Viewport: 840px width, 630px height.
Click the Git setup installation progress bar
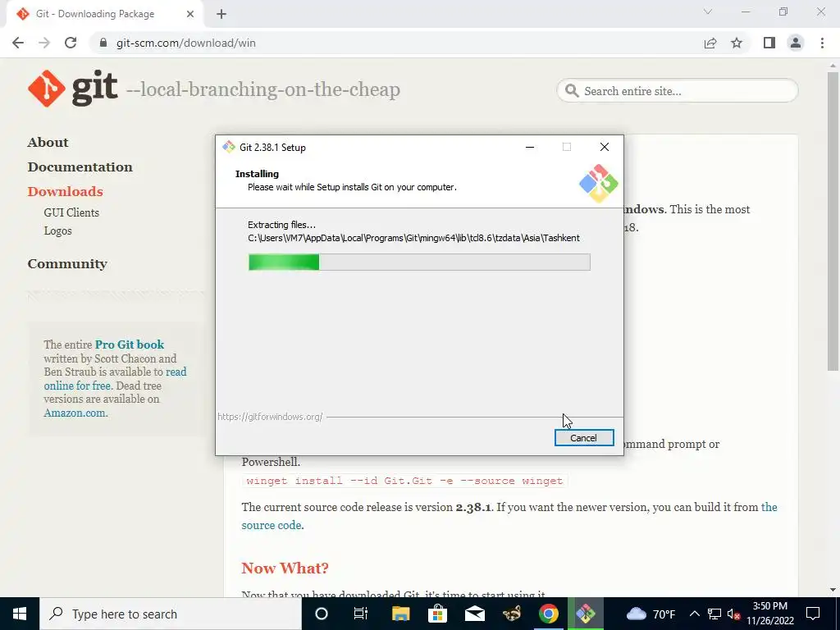pos(419,262)
